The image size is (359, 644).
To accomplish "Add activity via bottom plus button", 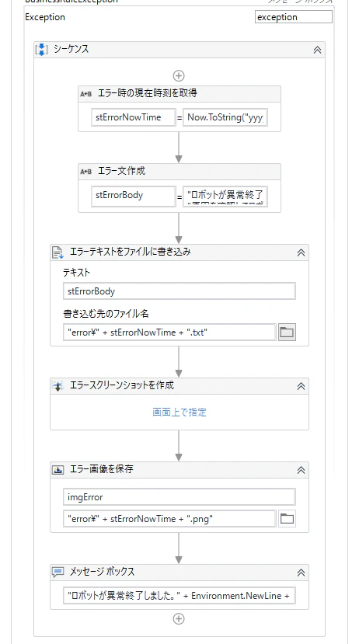I will coord(179,619).
